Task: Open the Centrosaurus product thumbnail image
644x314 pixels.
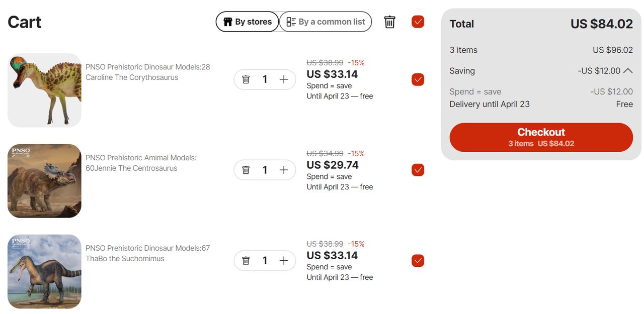Action: point(44,181)
